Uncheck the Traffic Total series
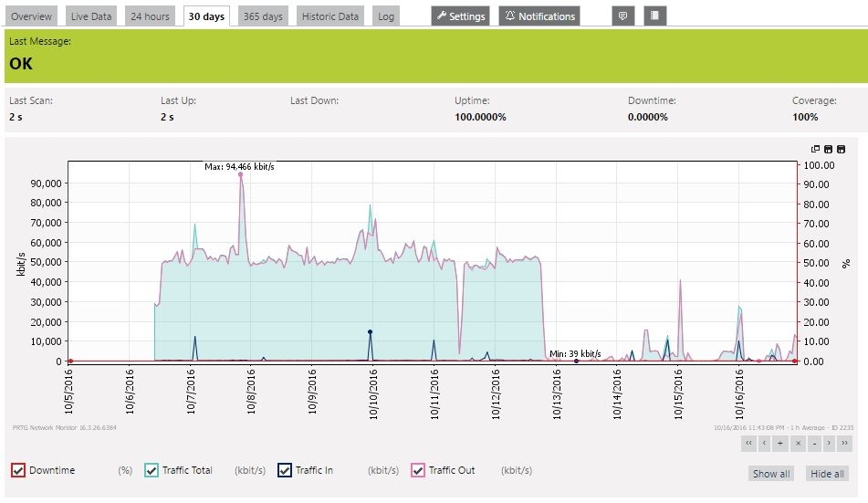This screenshot has height=503, width=868. tap(152, 470)
